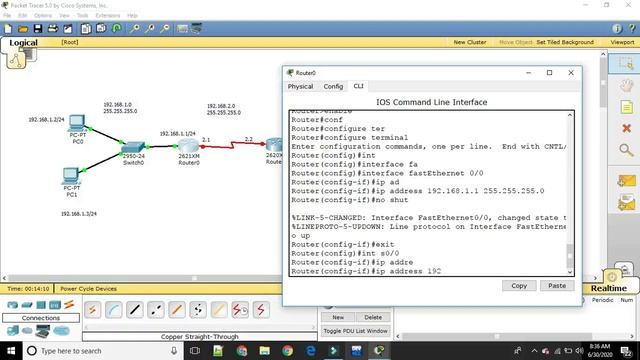Click the Delete scenario button
Image resolution: width=640 pixels, height=360 pixels.
click(x=373, y=317)
